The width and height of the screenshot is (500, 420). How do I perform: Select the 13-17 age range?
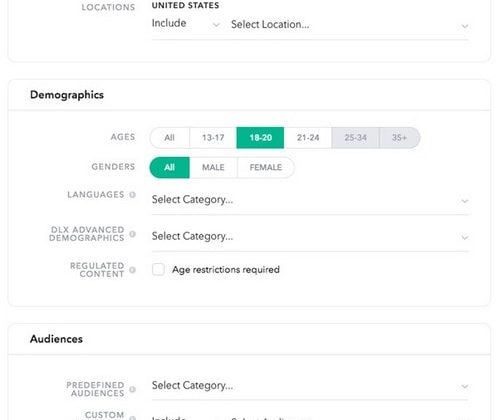click(213, 138)
